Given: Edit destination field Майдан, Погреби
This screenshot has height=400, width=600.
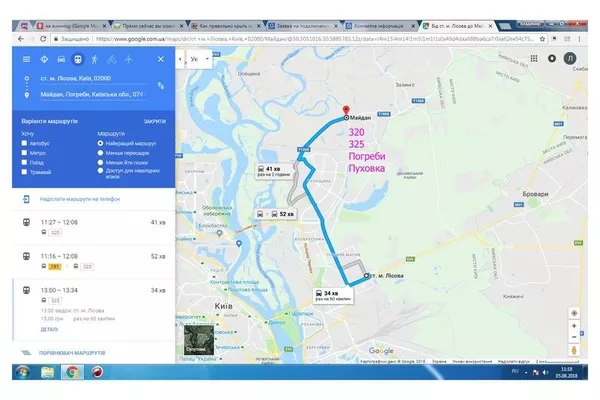Looking at the screenshot, I should [x=90, y=96].
